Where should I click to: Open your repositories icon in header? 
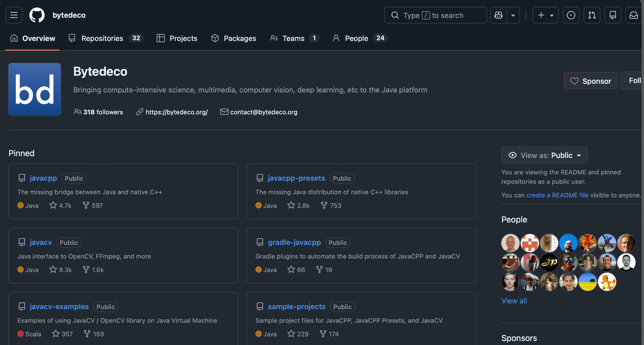(x=613, y=15)
